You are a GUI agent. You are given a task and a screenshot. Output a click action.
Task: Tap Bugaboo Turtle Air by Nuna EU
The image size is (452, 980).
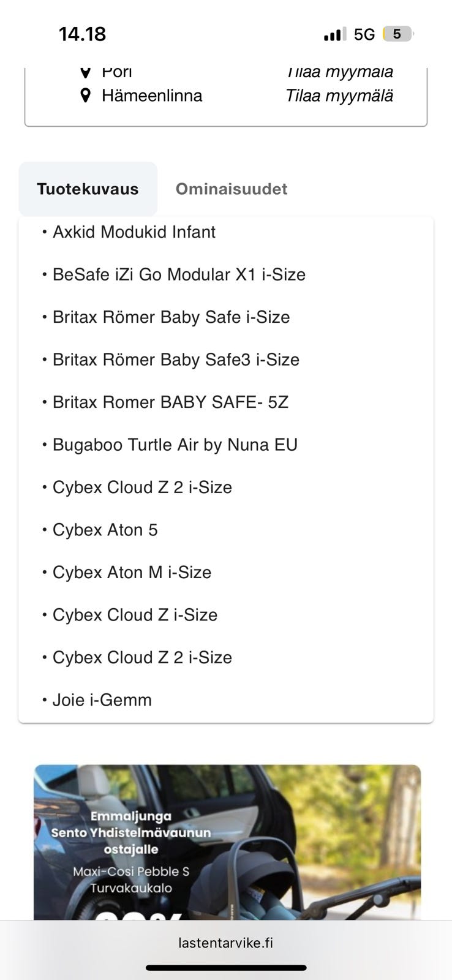(x=175, y=445)
